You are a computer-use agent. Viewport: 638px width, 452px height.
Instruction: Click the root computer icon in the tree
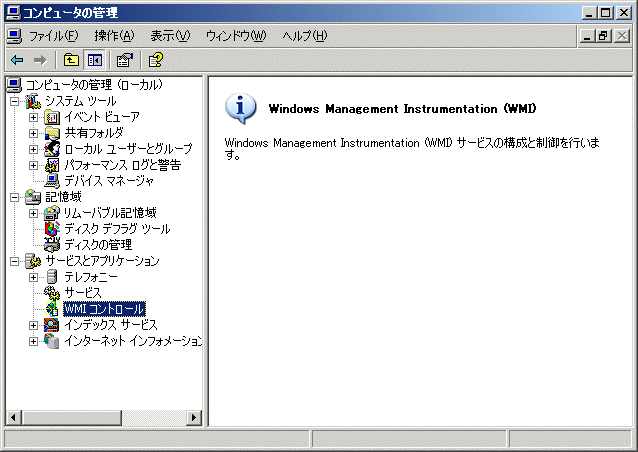click(x=14, y=85)
